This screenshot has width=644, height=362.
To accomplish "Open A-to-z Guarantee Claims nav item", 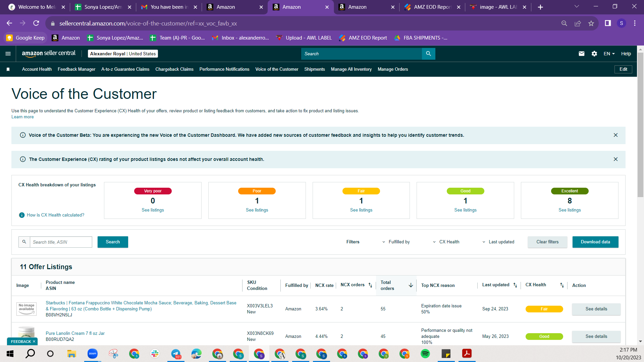I will [x=125, y=69].
